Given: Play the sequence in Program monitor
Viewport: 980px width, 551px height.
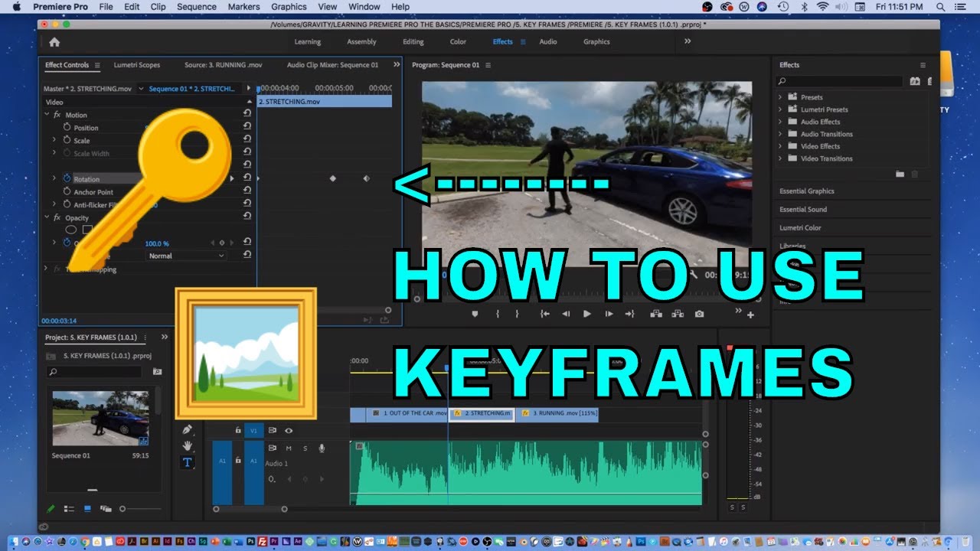Looking at the screenshot, I should 587,314.
